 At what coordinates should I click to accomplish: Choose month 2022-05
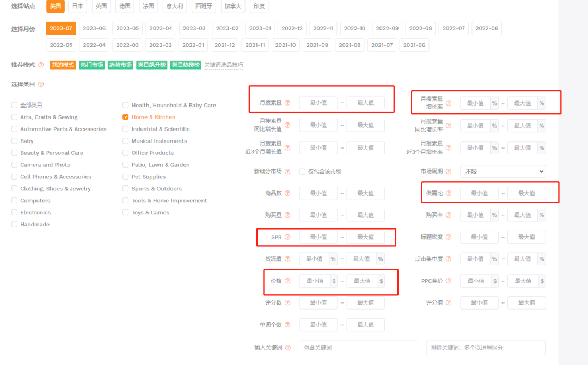[61, 45]
